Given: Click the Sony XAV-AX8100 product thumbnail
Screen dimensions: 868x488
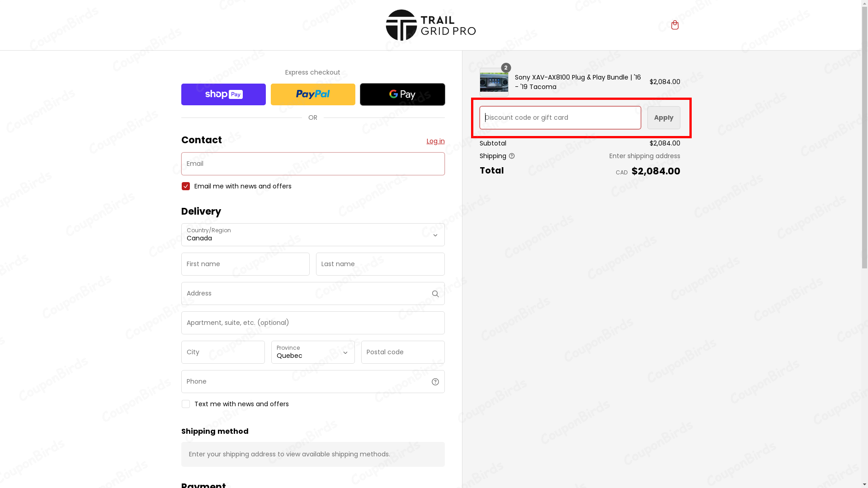Looking at the screenshot, I should coord(494,82).
